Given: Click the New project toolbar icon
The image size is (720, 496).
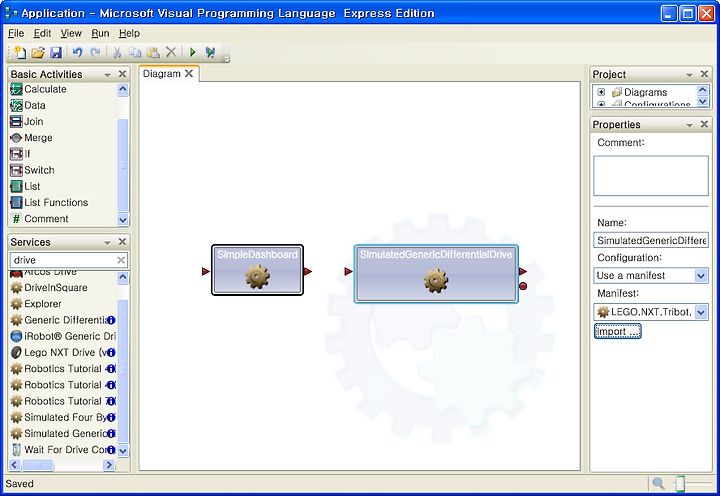Looking at the screenshot, I should pyautogui.click(x=19, y=52).
